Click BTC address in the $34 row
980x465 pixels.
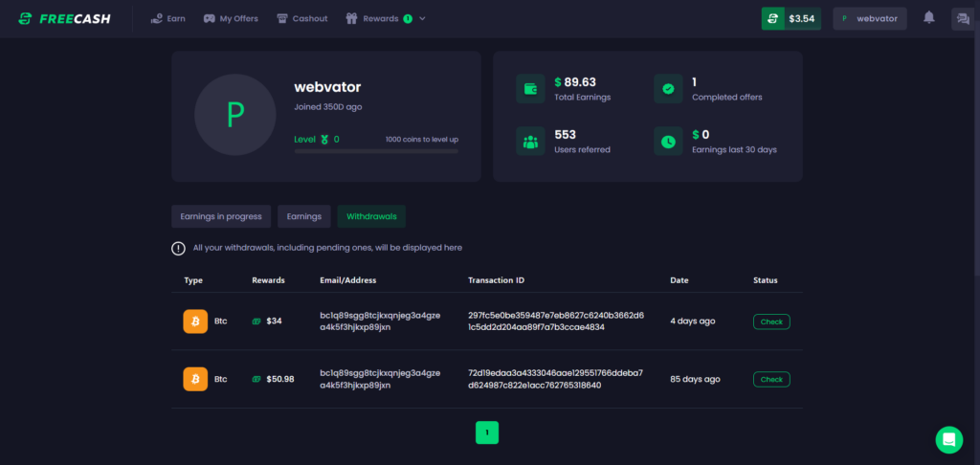[x=380, y=321]
